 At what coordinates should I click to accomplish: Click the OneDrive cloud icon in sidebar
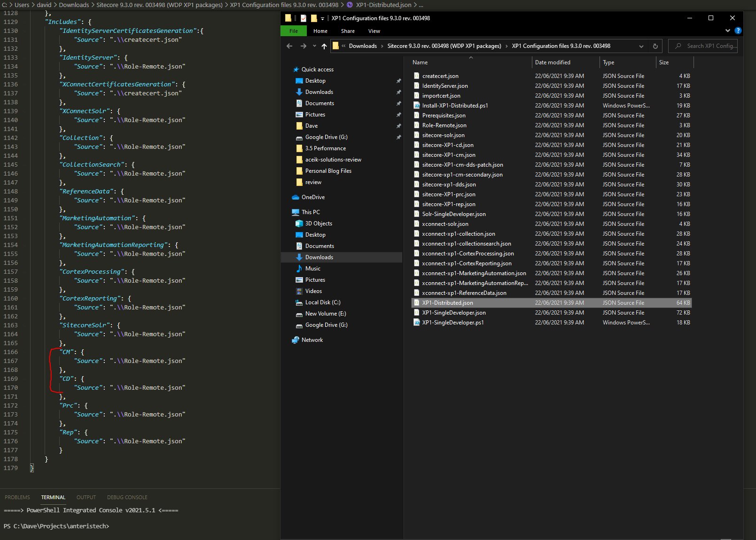coord(296,197)
